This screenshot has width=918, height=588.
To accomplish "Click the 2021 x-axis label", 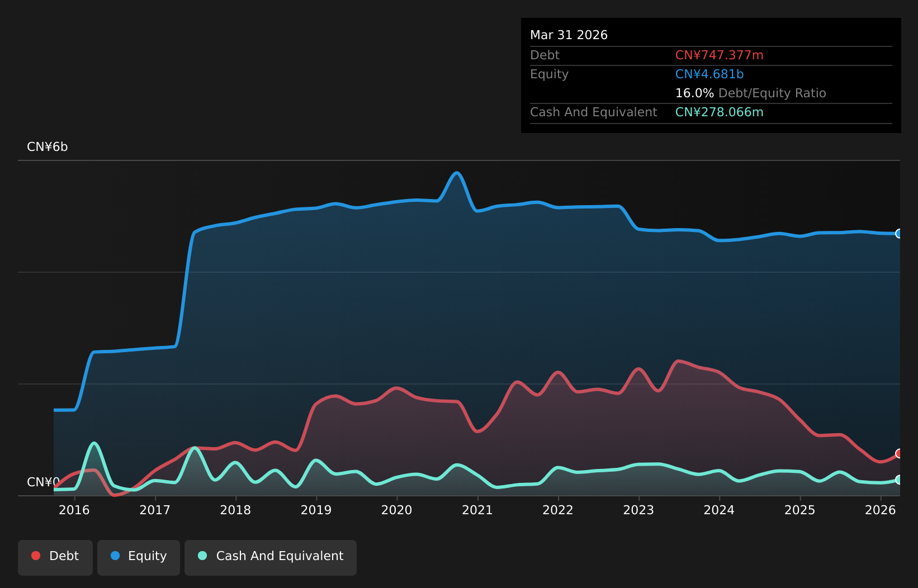I will click(477, 510).
